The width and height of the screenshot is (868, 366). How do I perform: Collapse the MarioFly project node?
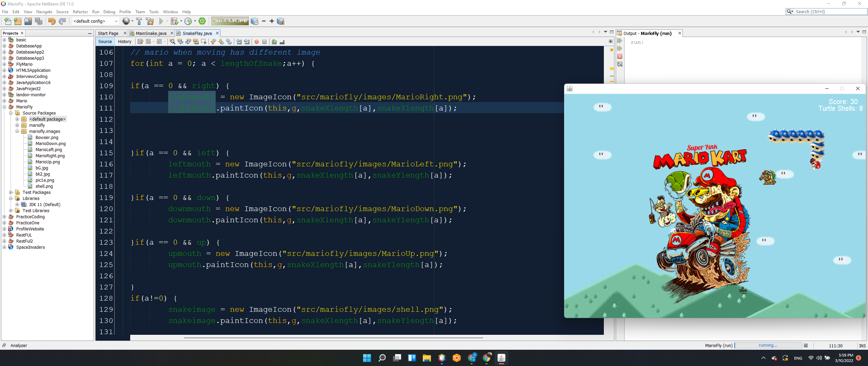(4, 107)
